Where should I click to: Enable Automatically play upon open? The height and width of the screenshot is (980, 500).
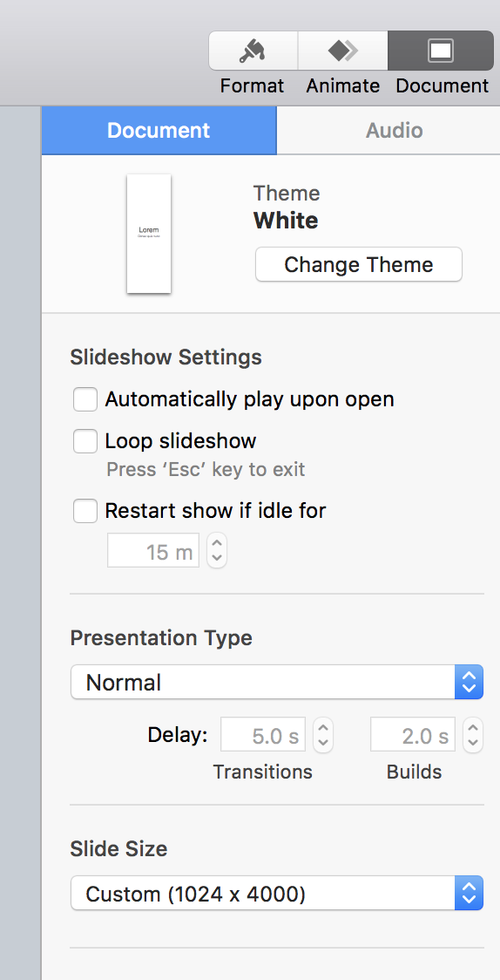pyautogui.click(x=85, y=399)
